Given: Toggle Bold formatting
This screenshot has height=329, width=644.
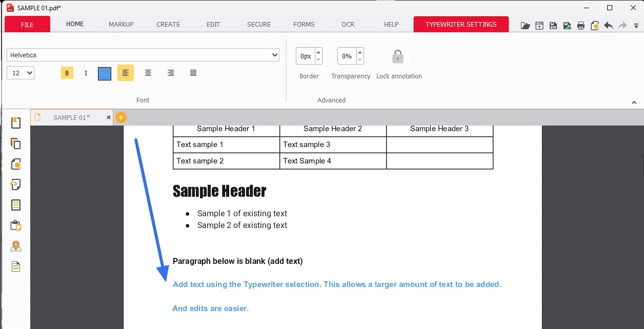Looking at the screenshot, I should pos(67,73).
